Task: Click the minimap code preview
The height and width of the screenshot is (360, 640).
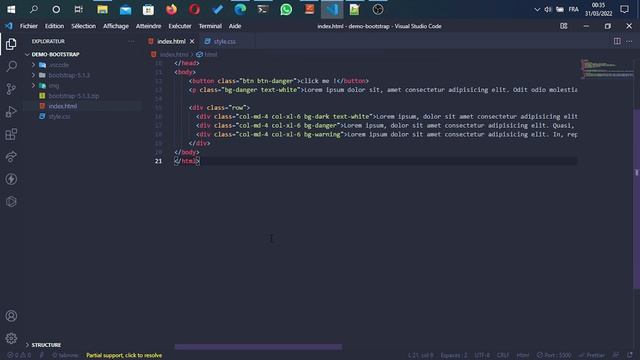Action: pos(607,69)
